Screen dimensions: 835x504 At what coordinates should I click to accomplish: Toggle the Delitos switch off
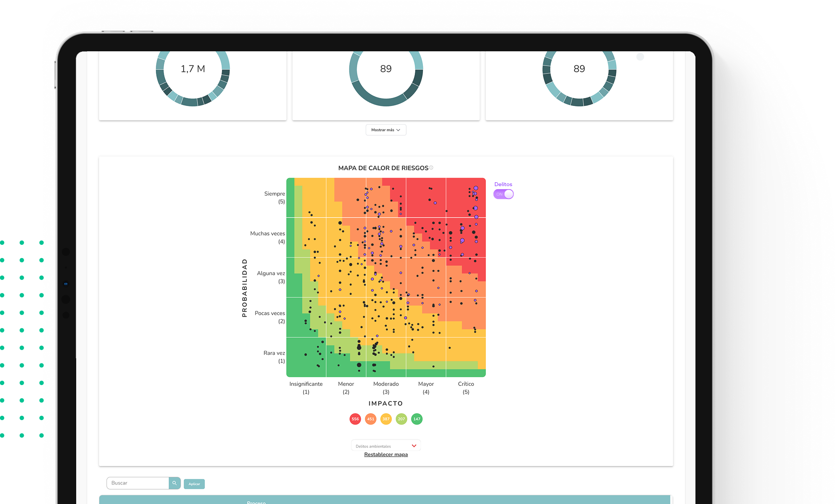(x=503, y=194)
